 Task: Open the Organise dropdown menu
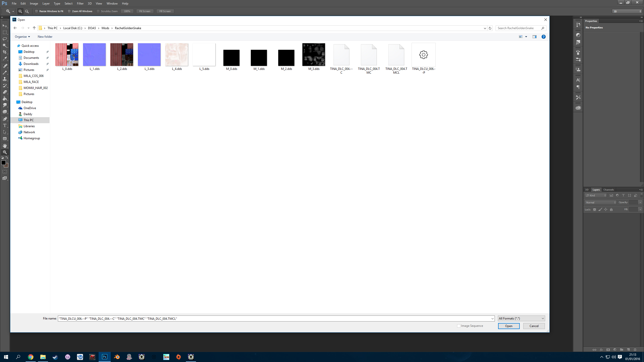(x=22, y=37)
